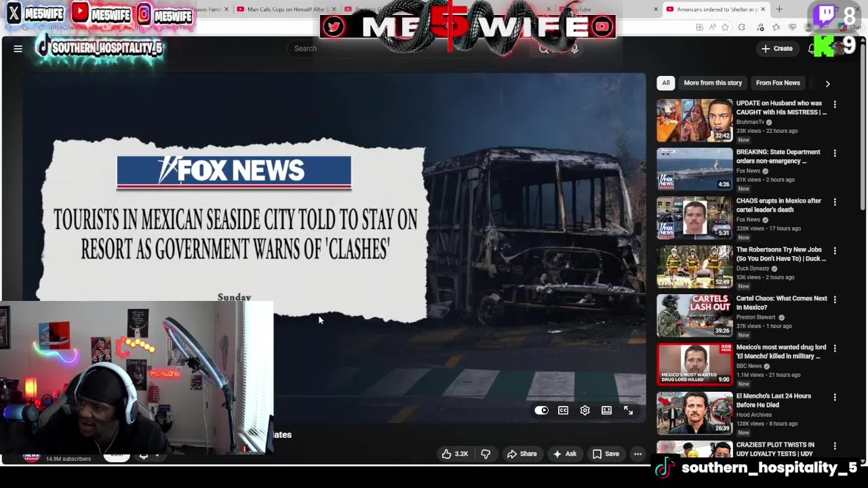Open Duck Dynasty channel name
The width and height of the screenshot is (868, 488).
point(753,268)
